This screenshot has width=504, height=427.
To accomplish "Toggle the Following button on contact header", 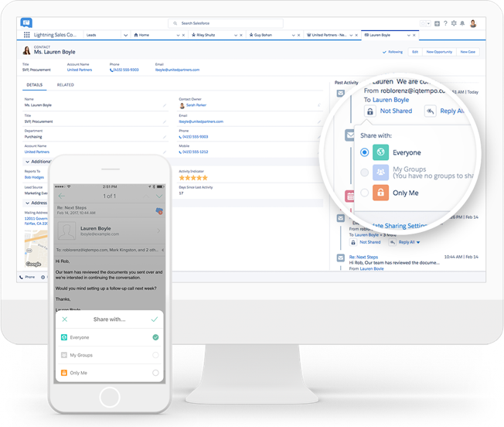I will click(x=393, y=52).
